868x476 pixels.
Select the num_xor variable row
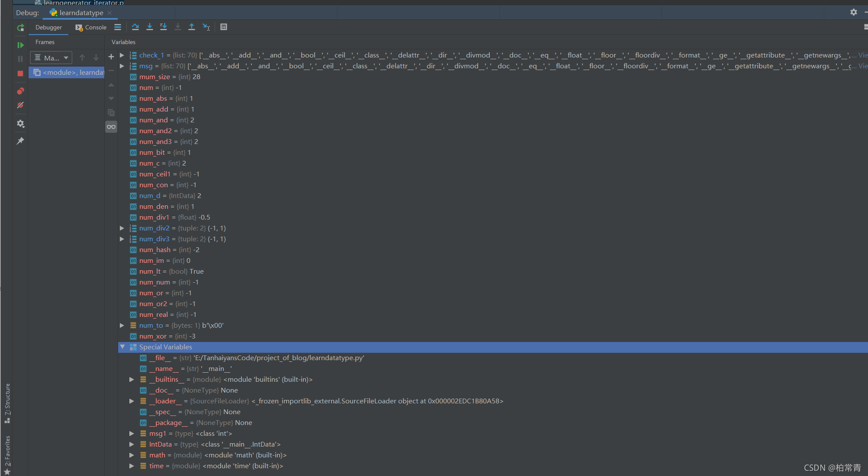(493, 336)
